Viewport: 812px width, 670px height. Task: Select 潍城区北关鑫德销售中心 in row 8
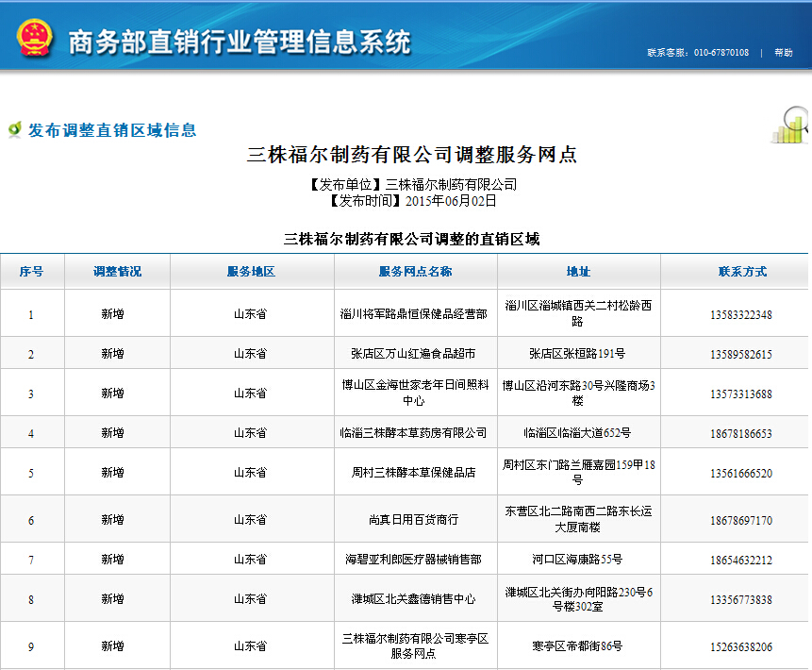click(x=414, y=599)
